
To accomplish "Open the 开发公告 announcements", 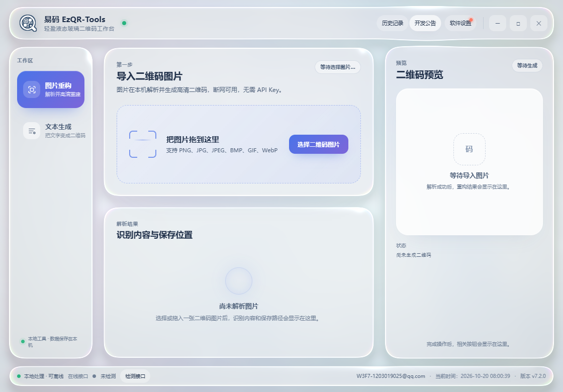I will tap(425, 23).
